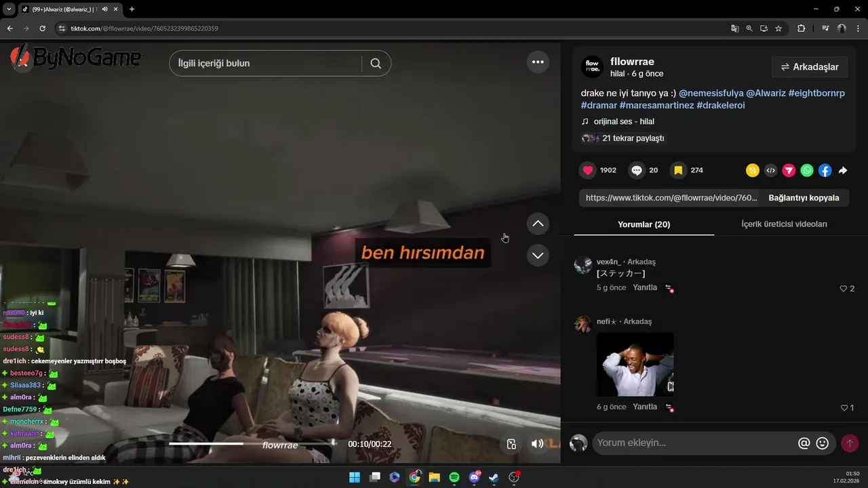The width and height of the screenshot is (868, 488).
Task: Open the Chrome three-dot menu
Action: 859,28
